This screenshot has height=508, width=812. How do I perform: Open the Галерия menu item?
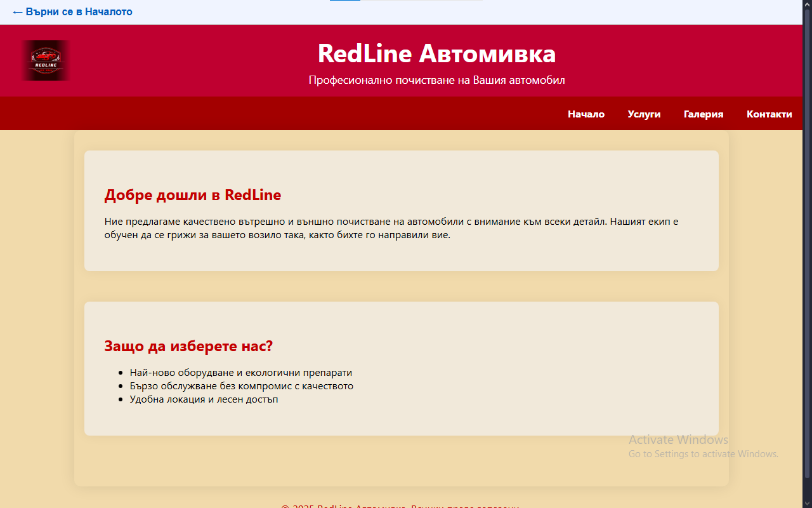(x=704, y=114)
